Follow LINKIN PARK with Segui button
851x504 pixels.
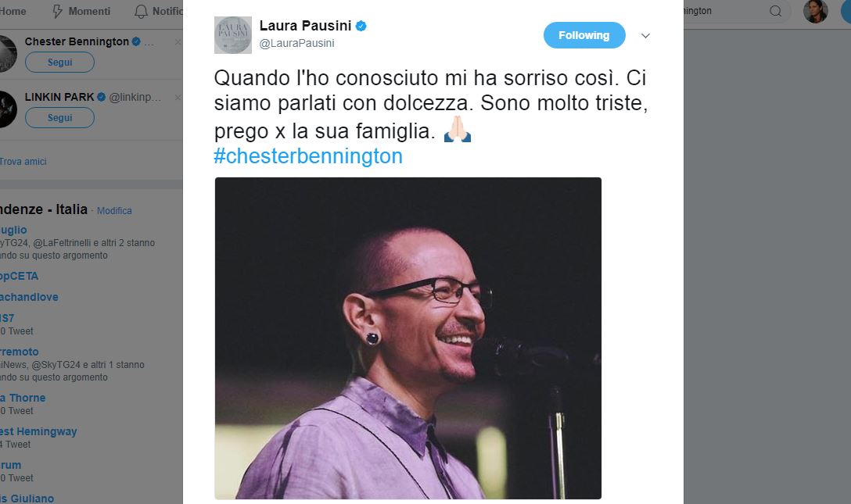tap(59, 117)
